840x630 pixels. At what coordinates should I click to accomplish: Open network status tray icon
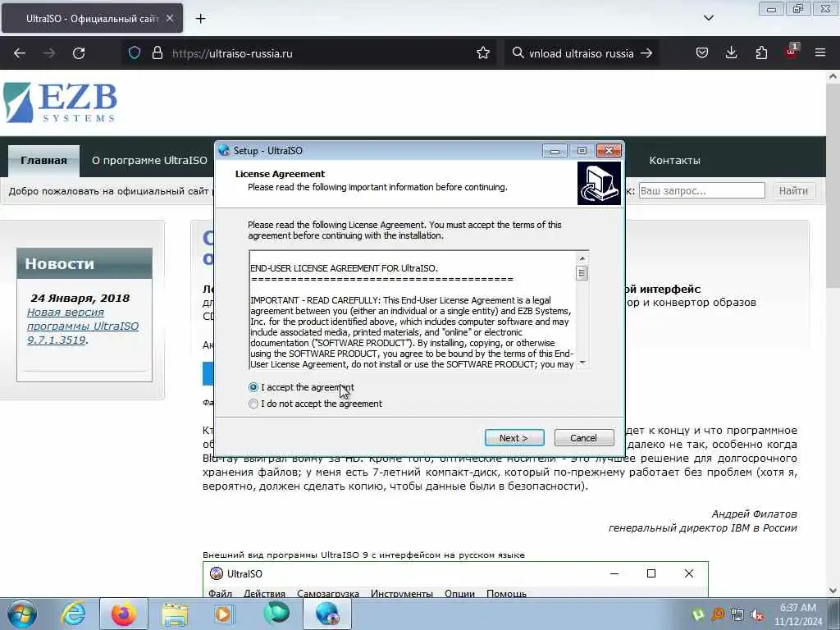click(737, 614)
